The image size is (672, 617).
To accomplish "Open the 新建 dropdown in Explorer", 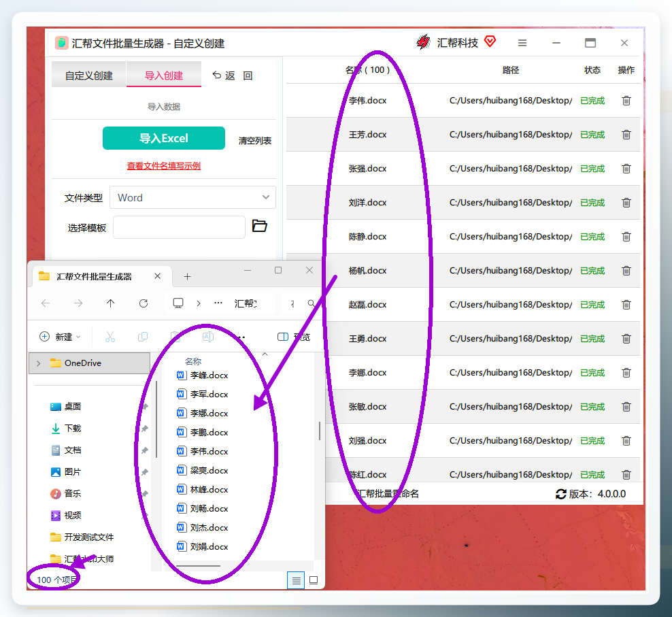I will pos(60,337).
